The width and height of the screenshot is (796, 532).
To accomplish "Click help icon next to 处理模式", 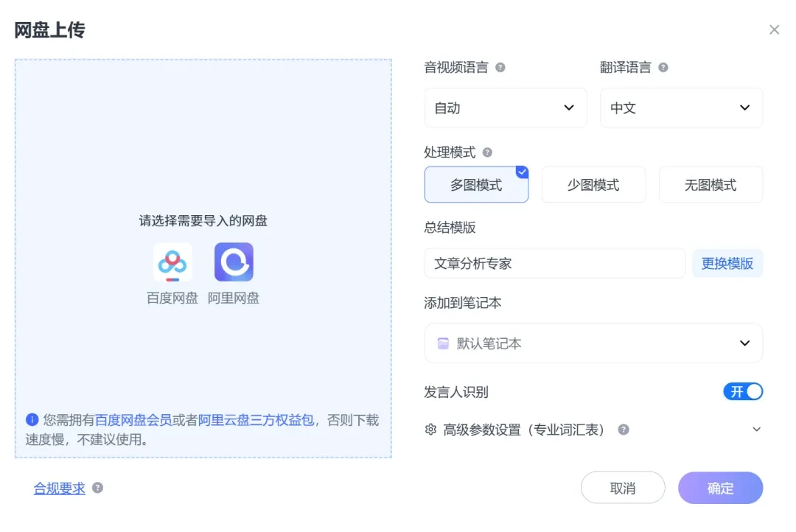I will (487, 153).
